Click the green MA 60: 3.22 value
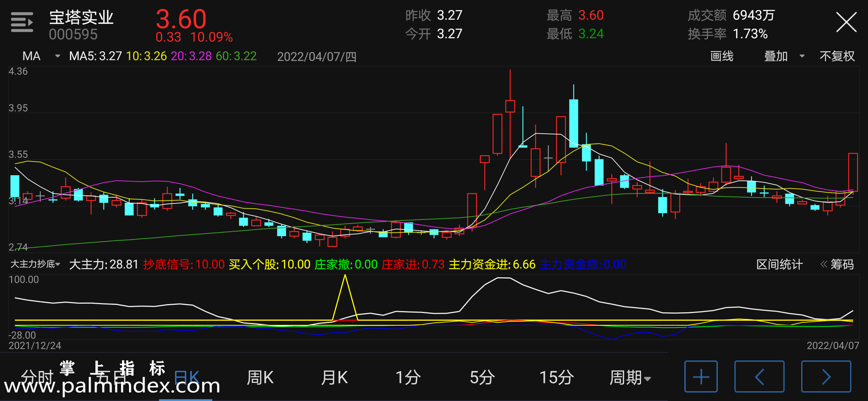The height and width of the screenshot is (401, 868). (x=236, y=56)
